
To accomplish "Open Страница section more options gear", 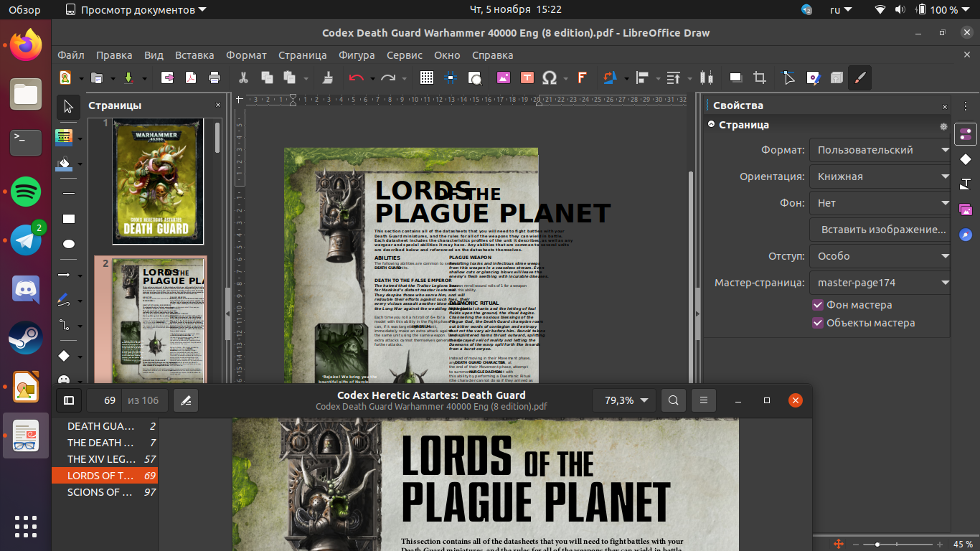I will click(x=944, y=126).
